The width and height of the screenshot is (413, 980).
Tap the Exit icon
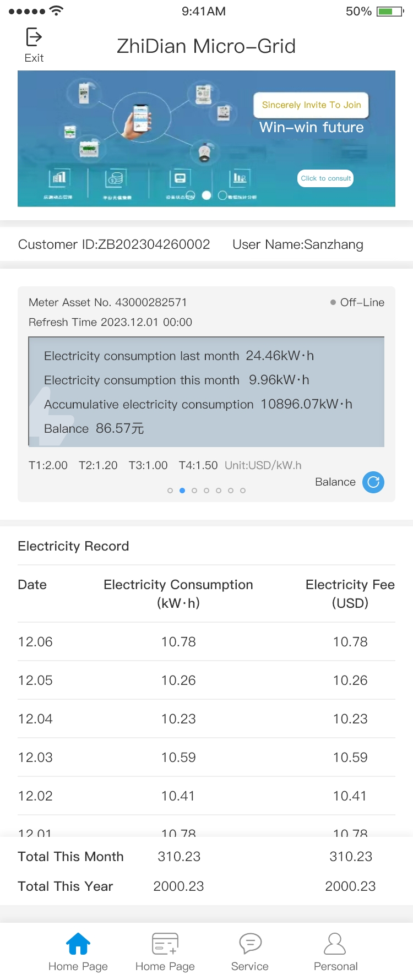(x=34, y=37)
